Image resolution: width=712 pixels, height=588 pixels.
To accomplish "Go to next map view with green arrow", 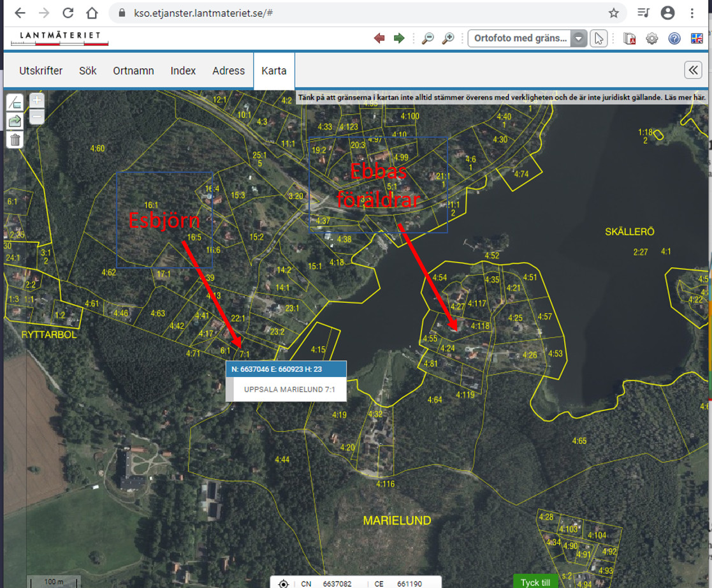I will coord(399,38).
